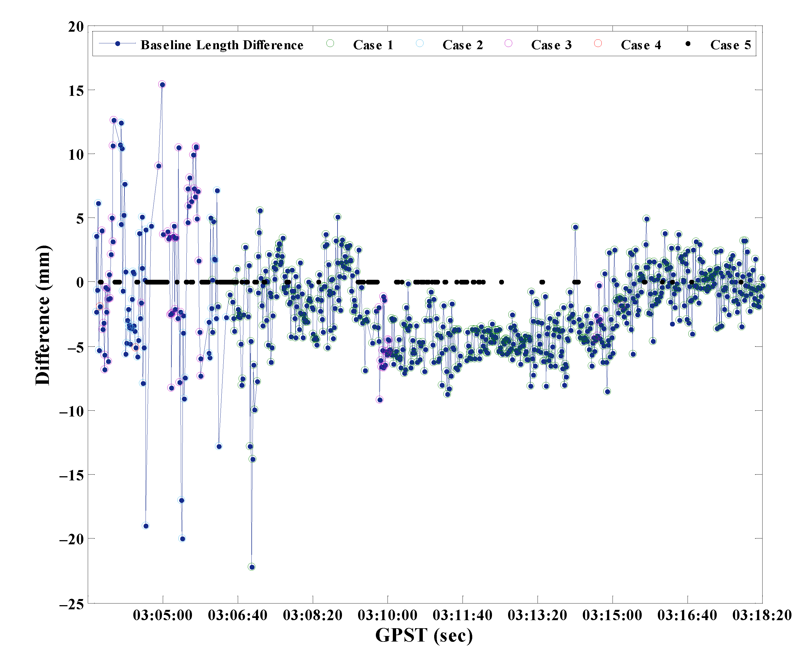Click the red Case 4 legend circle
This screenshot has width=812, height=661.
tap(598, 43)
